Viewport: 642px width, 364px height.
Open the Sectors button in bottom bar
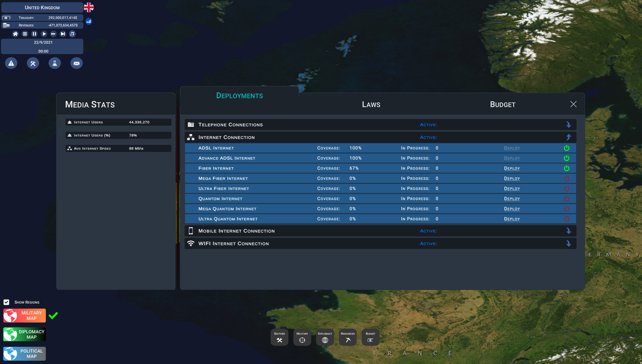[x=279, y=337]
